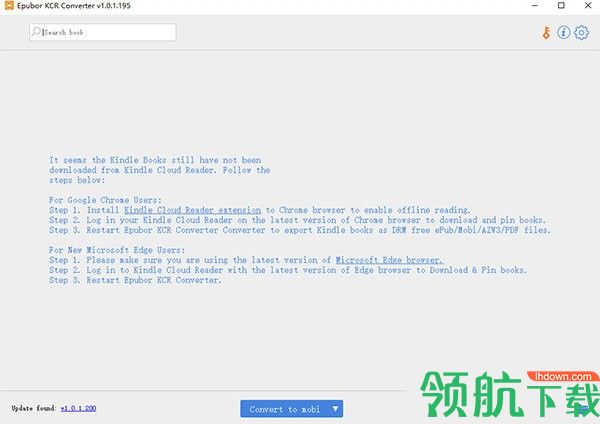Click the 'For Google Chrome Users:' heading
This screenshot has height=424, width=600.
coord(105,200)
